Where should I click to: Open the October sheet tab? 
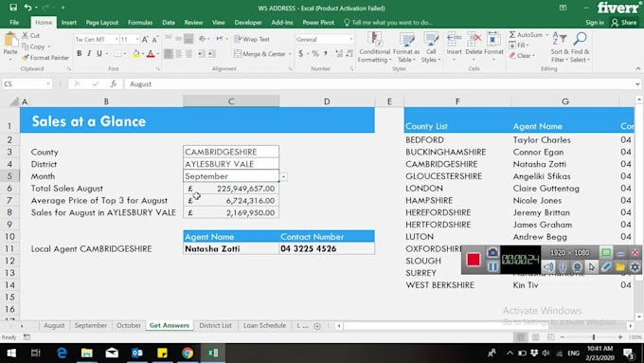(x=129, y=326)
